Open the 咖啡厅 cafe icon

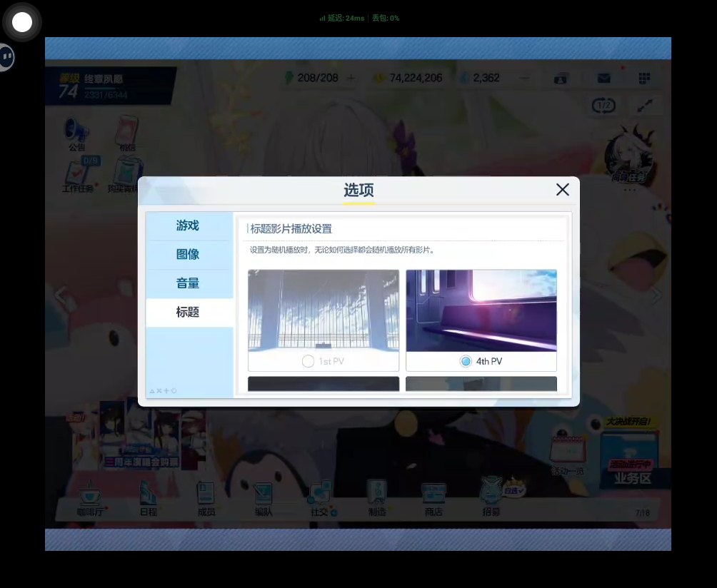pos(90,500)
